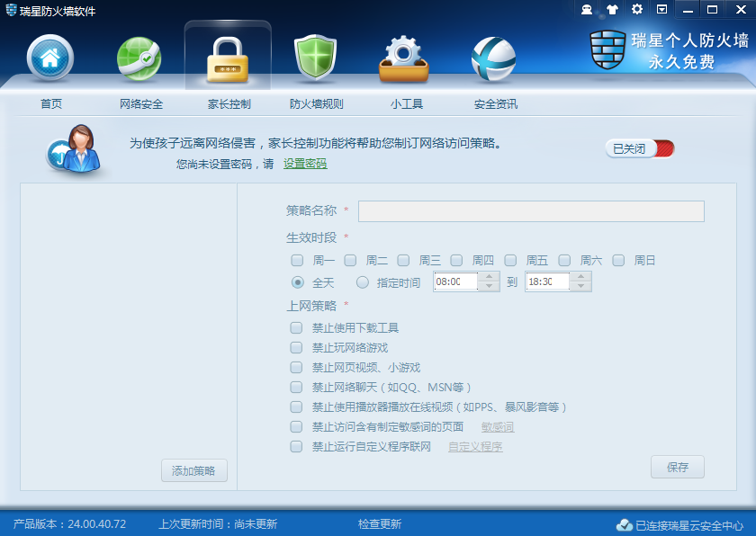Check the 周一 checkbox
The width and height of the screenshot is (756, 536).
point(297,261)
